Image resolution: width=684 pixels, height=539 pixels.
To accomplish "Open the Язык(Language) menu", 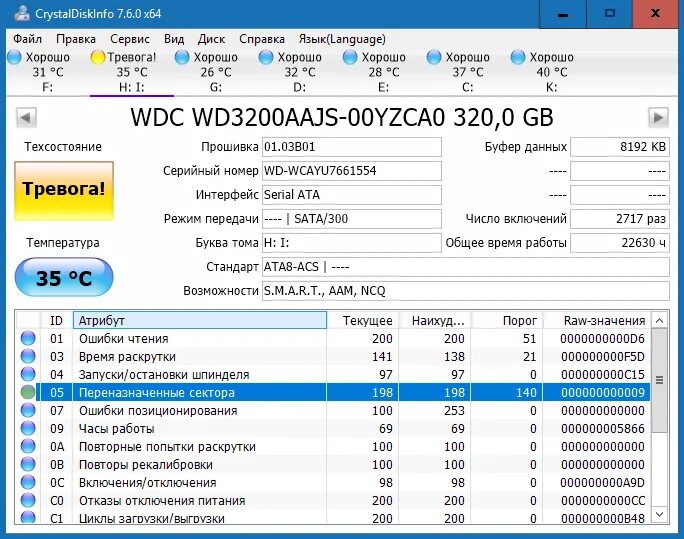I will [342, 39].
